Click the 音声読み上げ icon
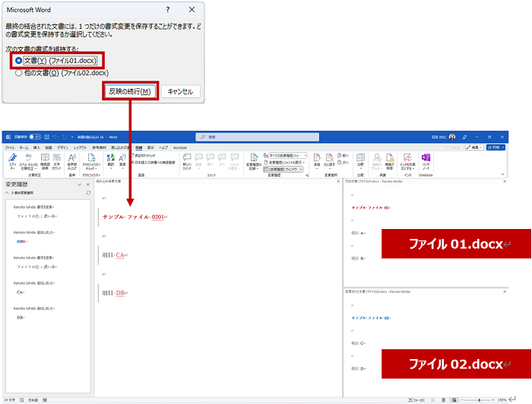This screenshot has width=532, height=404. tap(71, 161)
